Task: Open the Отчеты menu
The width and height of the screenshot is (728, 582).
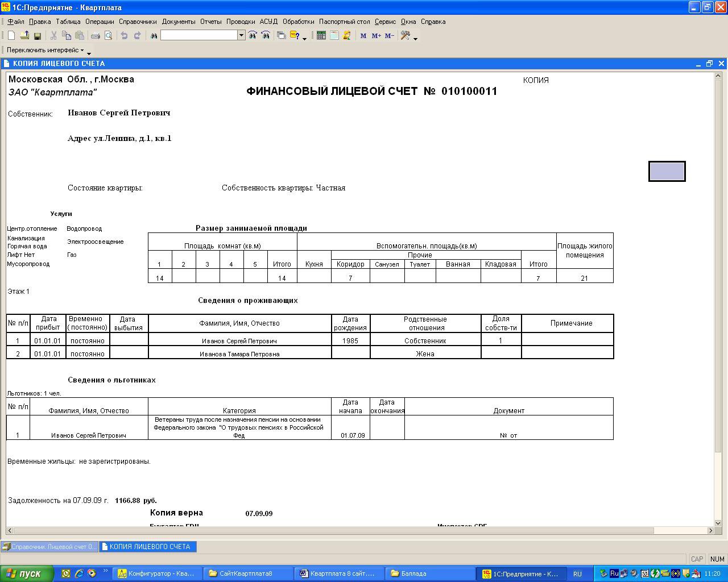Action: (210, 22)
